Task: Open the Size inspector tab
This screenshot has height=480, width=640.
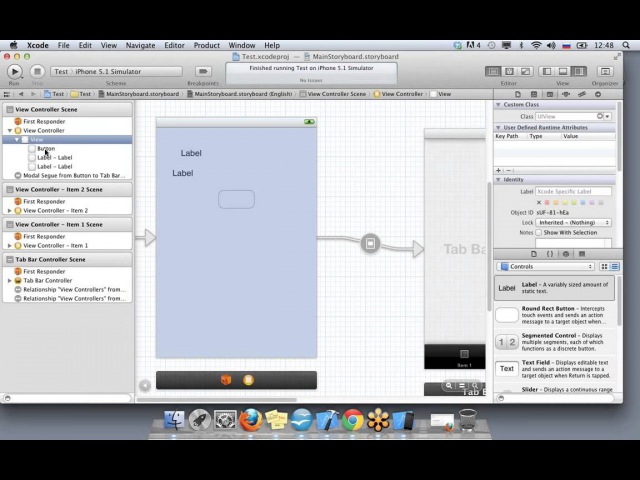Action: pyautogui.click(x=582, y=94)
